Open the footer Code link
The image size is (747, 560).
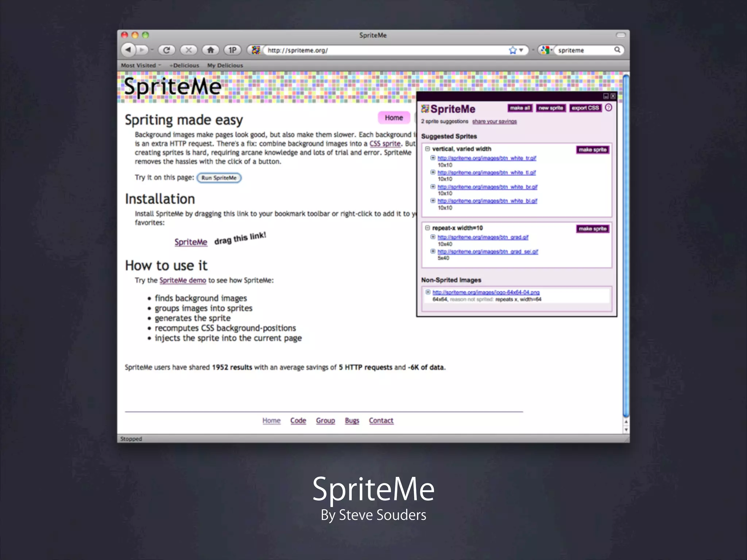[298, 420]
